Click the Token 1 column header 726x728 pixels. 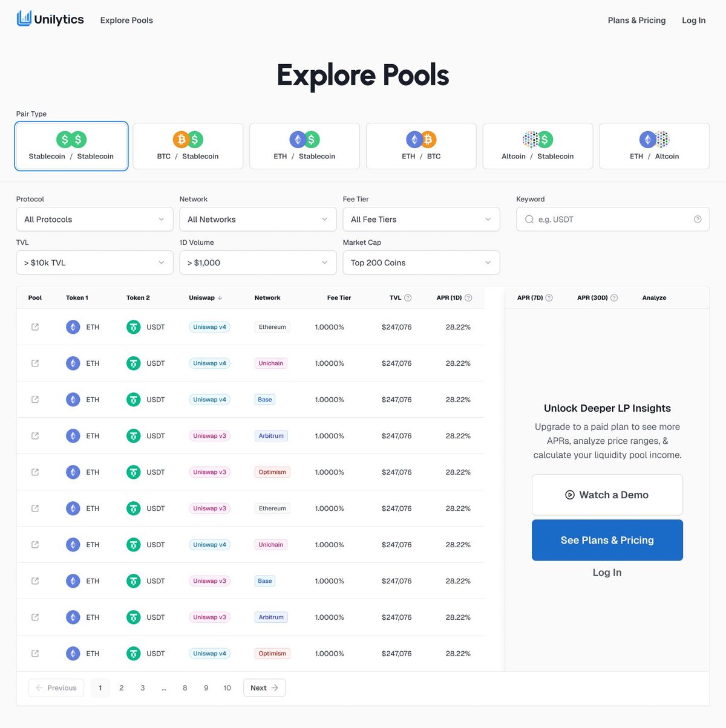(77, 297)
